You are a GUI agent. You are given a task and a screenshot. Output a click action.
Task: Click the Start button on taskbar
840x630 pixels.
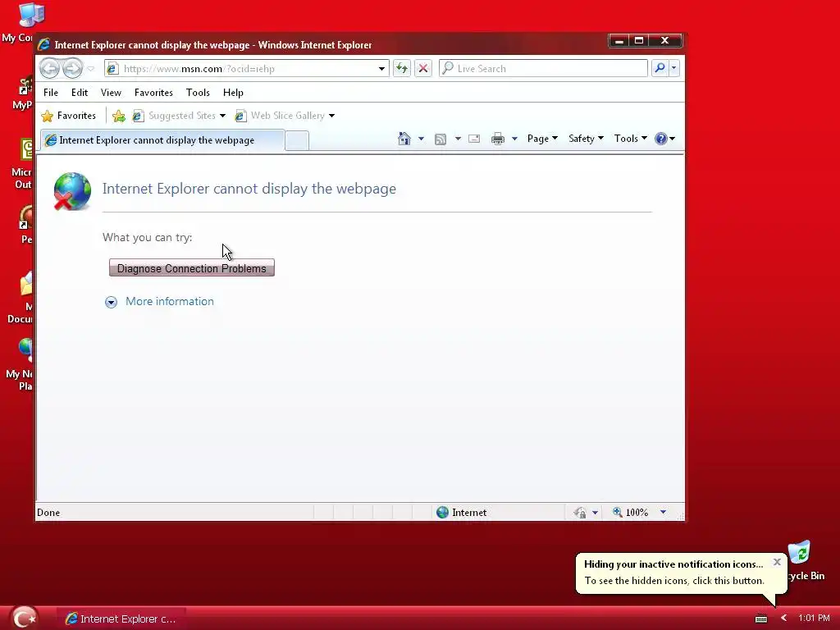click(25, 618)
